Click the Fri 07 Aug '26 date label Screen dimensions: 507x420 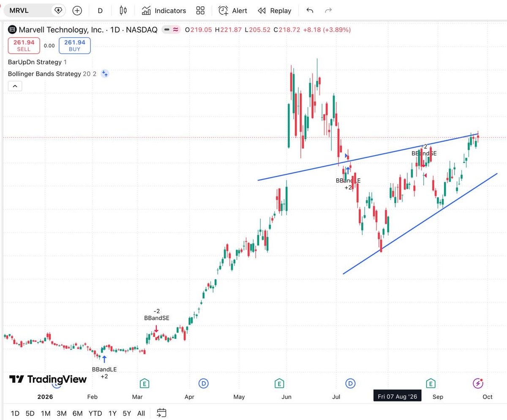coord(397,396)
